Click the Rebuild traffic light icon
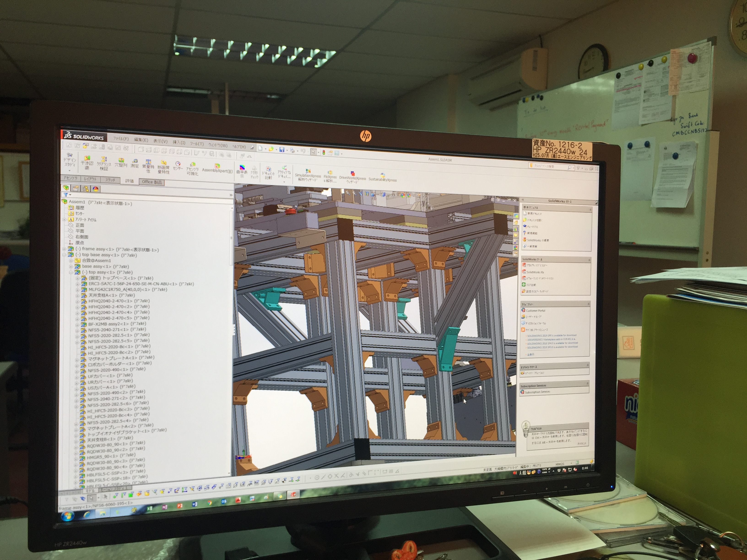This screenshot has width=747, height=560. [x=324, y=152]
